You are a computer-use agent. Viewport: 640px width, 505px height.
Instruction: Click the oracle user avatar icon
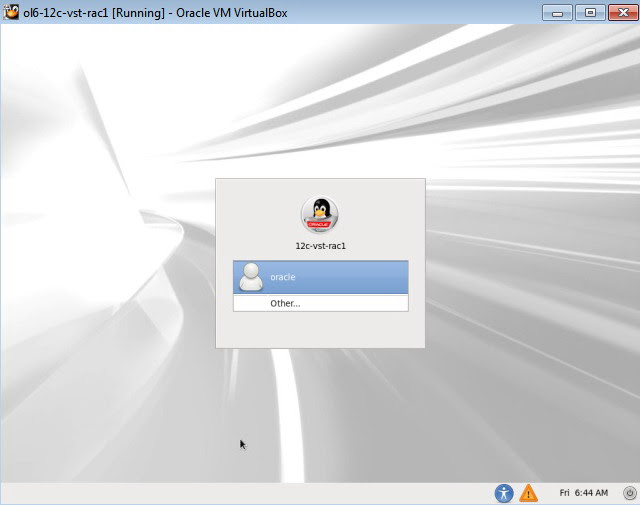point(251,277)
